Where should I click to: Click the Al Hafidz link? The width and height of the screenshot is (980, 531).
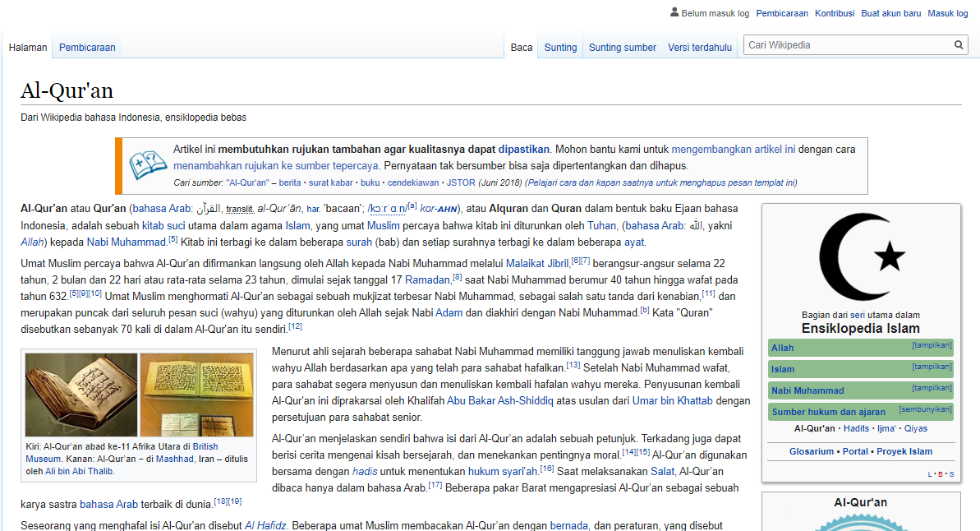click(x=265, y=525)
